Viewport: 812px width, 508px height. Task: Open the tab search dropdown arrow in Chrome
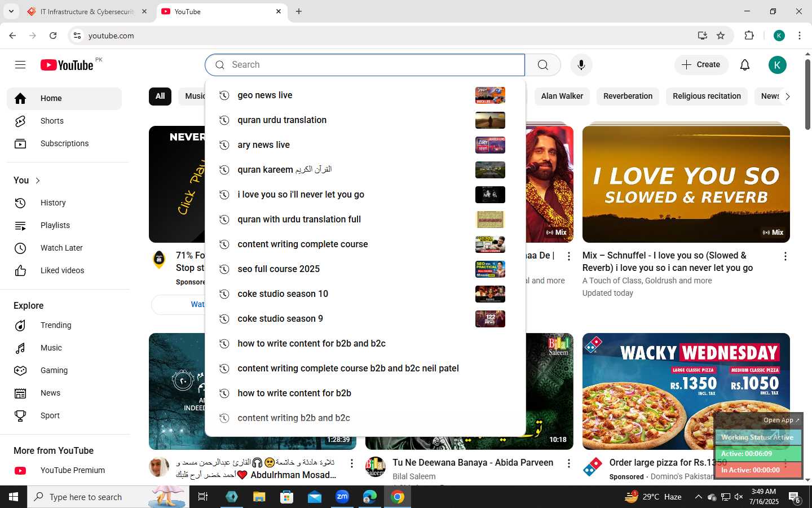pos(11,11)
